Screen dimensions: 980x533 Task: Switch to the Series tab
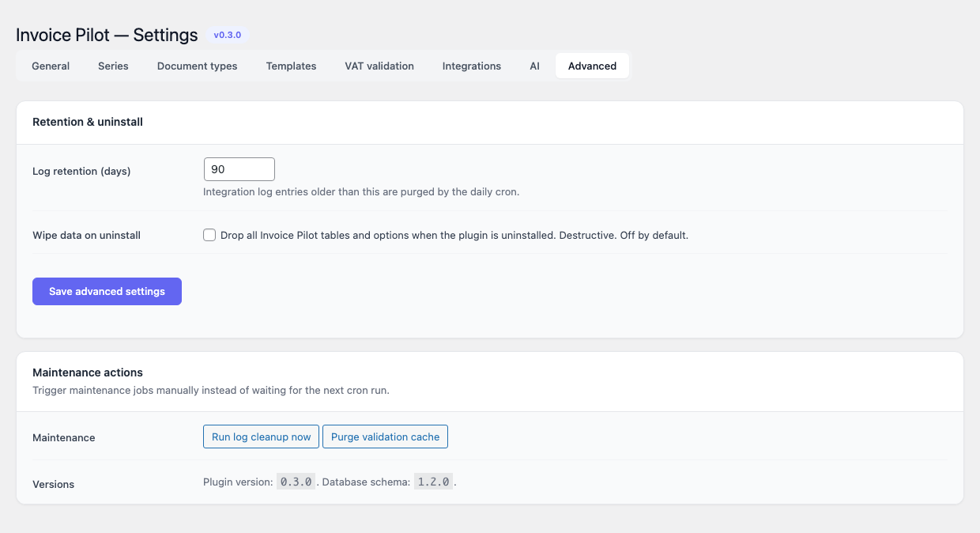(113, 66)
